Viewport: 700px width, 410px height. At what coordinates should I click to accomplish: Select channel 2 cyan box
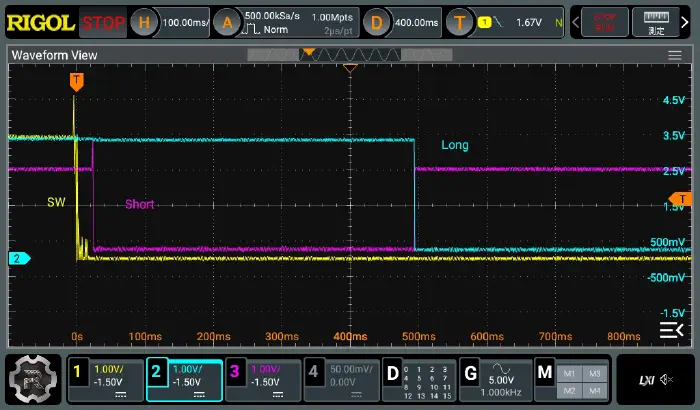184,378
